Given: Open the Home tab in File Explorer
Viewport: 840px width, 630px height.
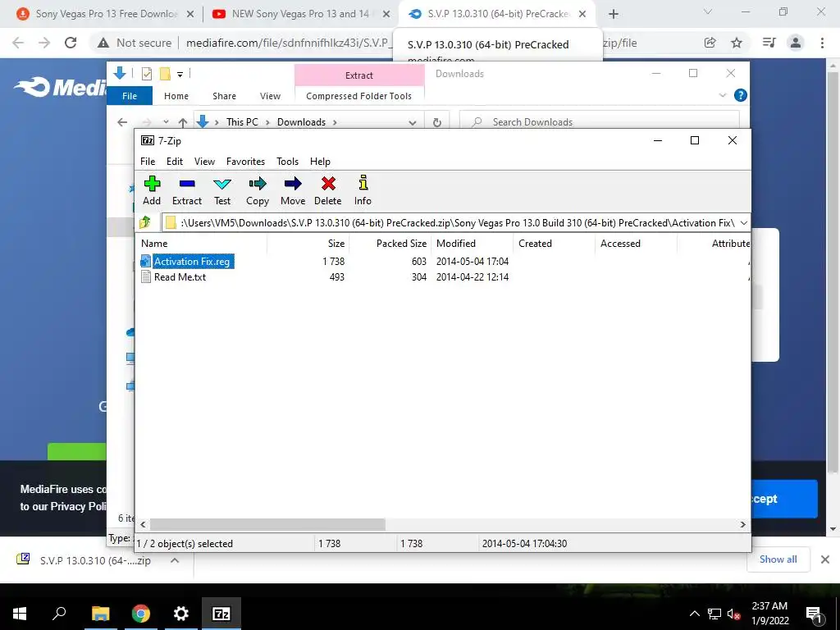Looking at the screenshot, I should [176, 96].
